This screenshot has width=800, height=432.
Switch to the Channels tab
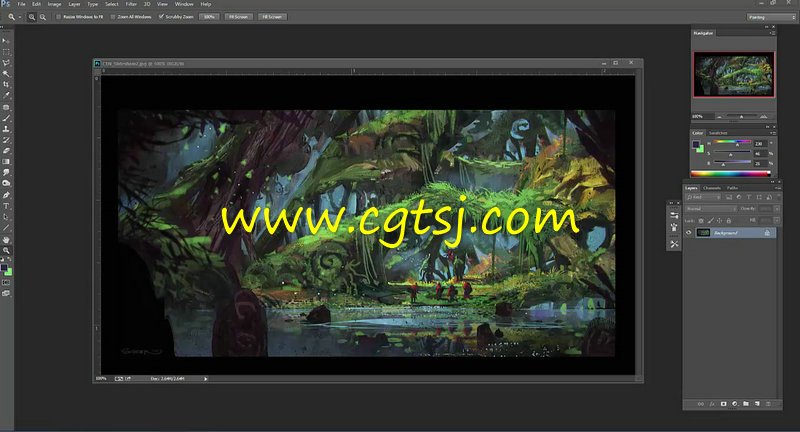click(712, 188)
